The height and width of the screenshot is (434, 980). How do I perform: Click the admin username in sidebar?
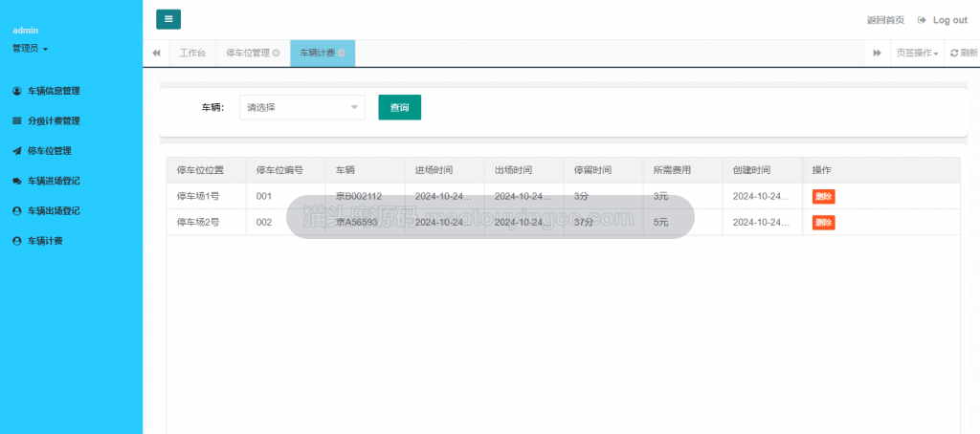click(x=26, y=30)
